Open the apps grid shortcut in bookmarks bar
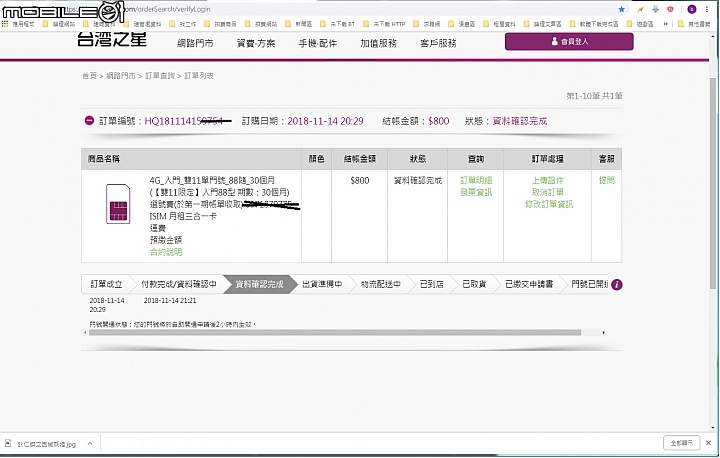 point(5,24)
